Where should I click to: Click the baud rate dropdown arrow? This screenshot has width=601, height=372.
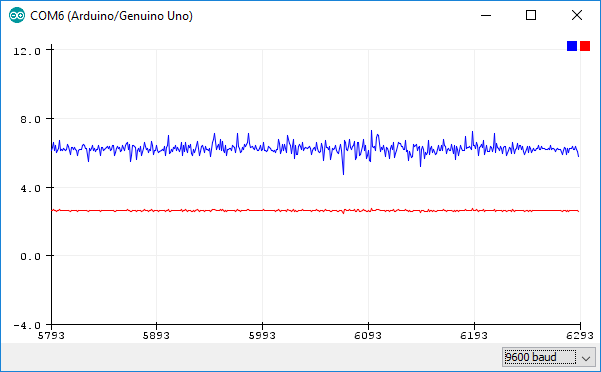coord(586,358)
